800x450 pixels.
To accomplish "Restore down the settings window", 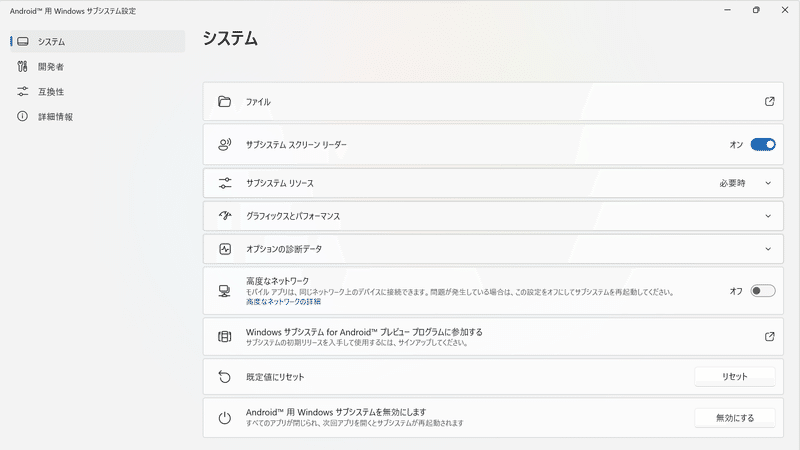I will (x=756, y=10).
